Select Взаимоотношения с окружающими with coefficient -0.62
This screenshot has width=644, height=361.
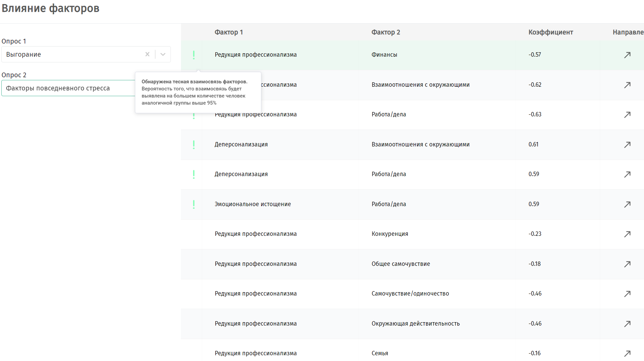coord(421,85)
